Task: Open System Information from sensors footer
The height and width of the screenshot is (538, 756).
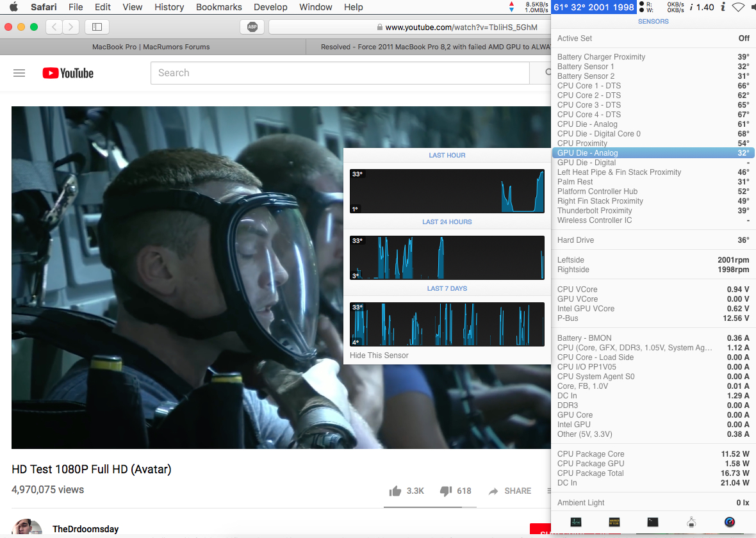Action: (691, 522)
